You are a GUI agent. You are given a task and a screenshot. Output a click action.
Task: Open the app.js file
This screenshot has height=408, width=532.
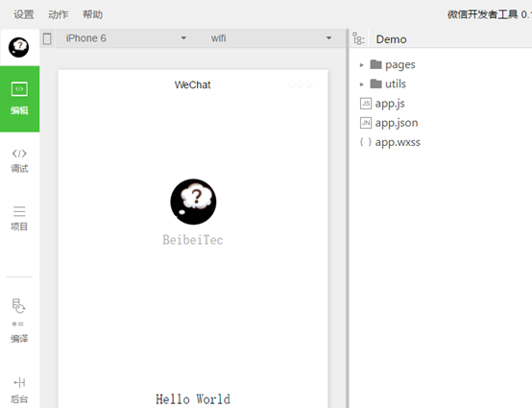click(382, 104)
